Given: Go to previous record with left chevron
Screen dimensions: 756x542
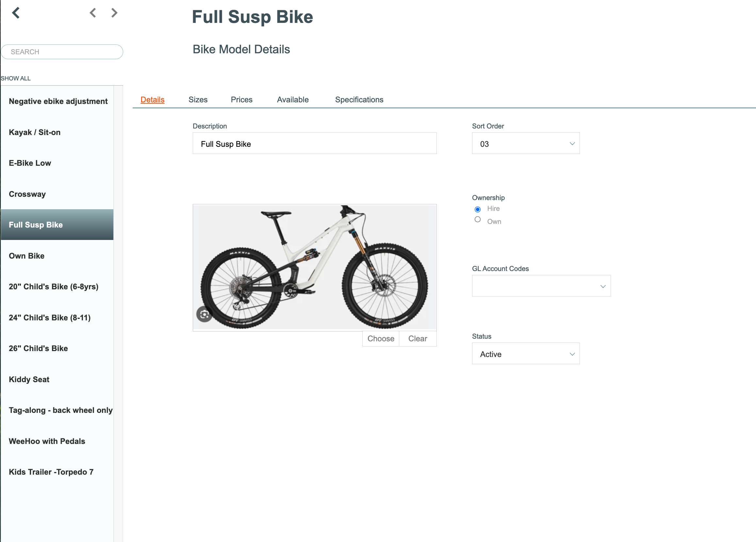Looking at the screenshot, I should point(93,13).
